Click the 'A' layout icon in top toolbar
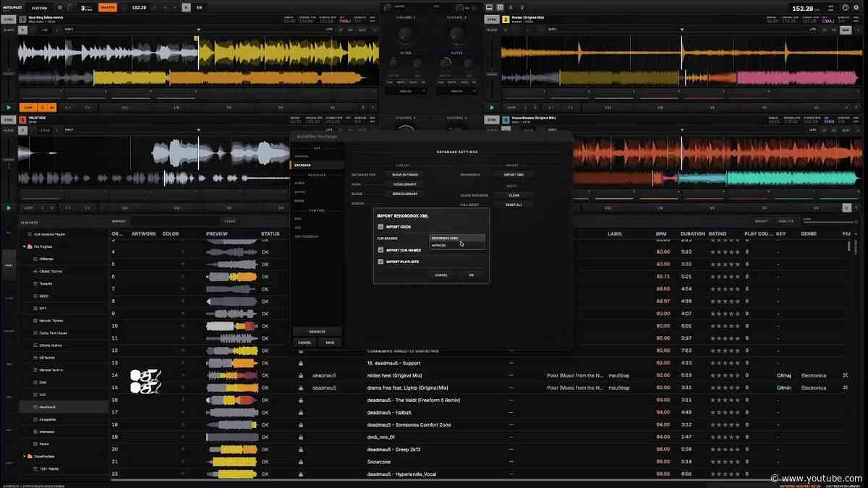The height and width of the screenshot is (488, 868). pyautogui.click(x=511, y=7)
